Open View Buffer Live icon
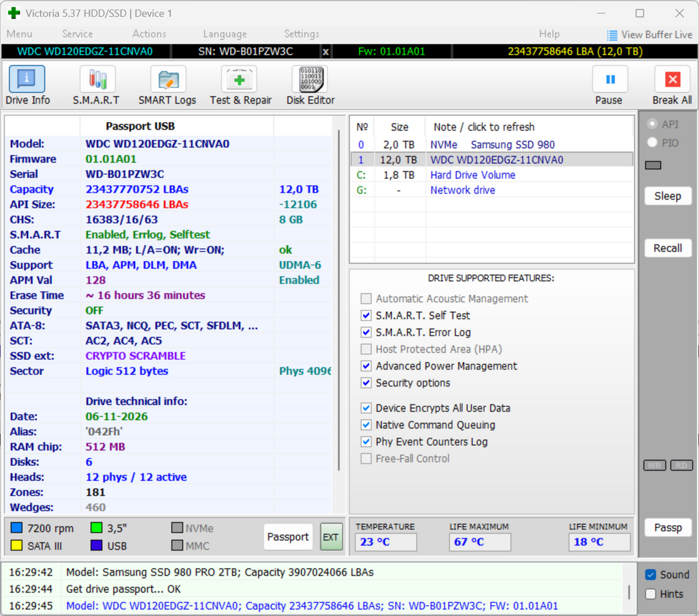The height and width of the screenshot is (616, 699). tap(612, 35)
